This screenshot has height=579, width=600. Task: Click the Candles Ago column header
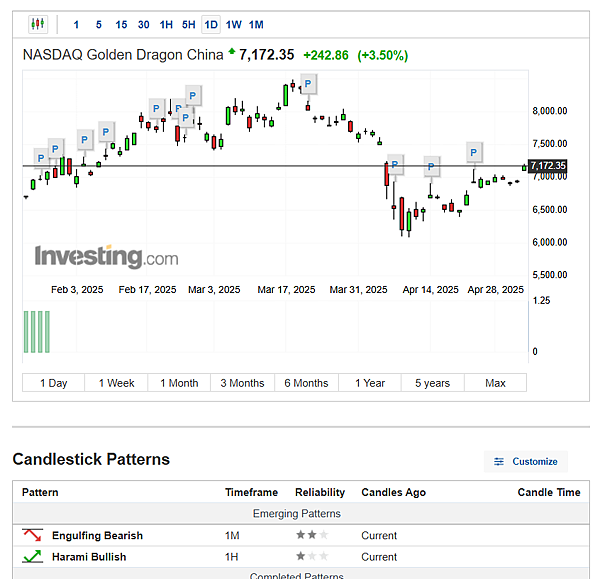[x=393, y=492]
